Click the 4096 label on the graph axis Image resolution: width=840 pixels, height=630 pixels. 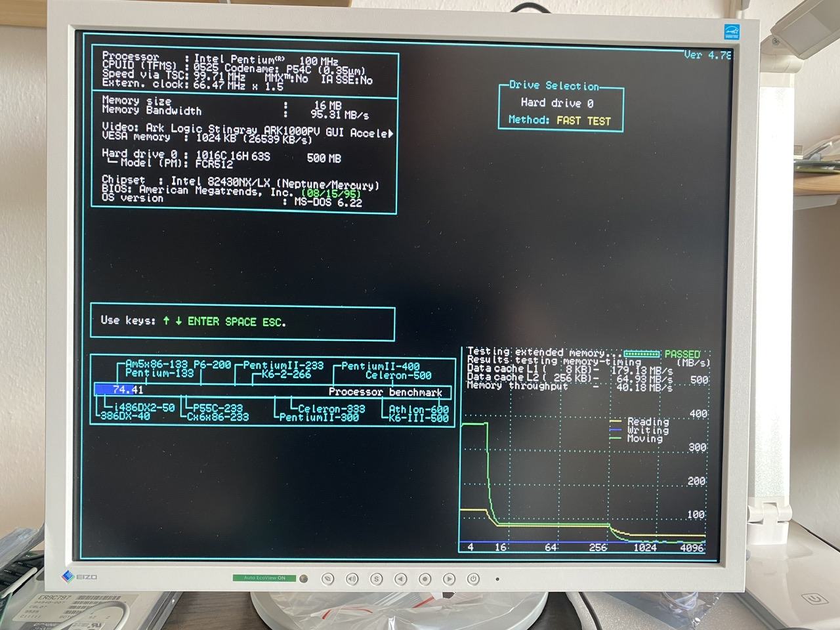[692, 547]
